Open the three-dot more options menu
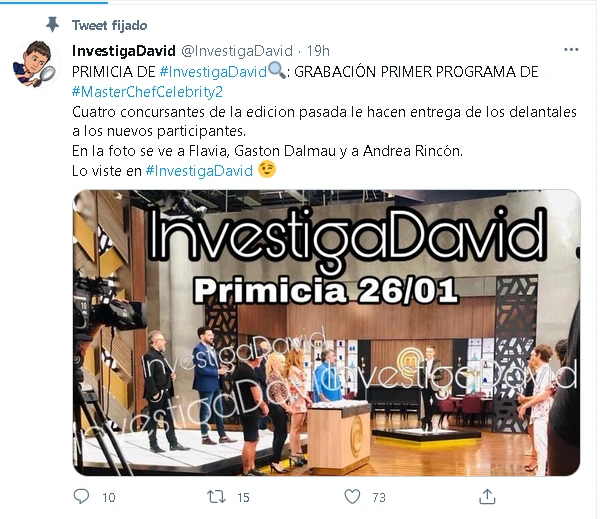600x519 pixels. tap(571, 49)
